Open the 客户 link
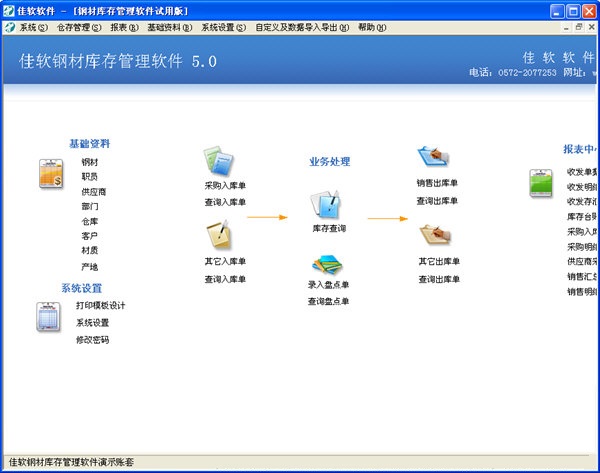The image size is (600, 473). [x=90, y=236]
